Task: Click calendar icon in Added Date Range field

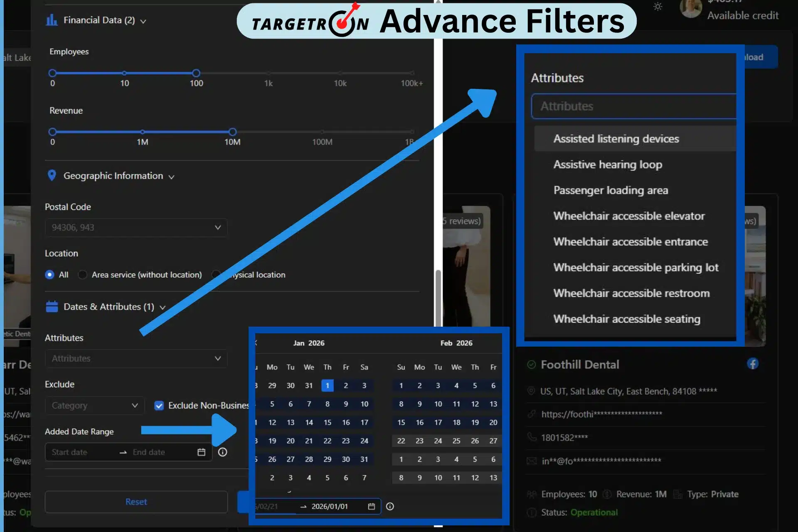Action: [x=201, y=452]
